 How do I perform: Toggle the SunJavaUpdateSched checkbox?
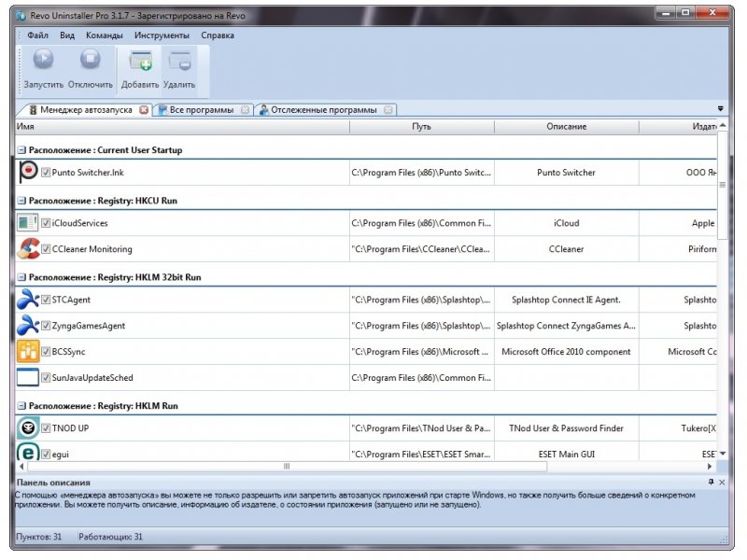[46, 378]
